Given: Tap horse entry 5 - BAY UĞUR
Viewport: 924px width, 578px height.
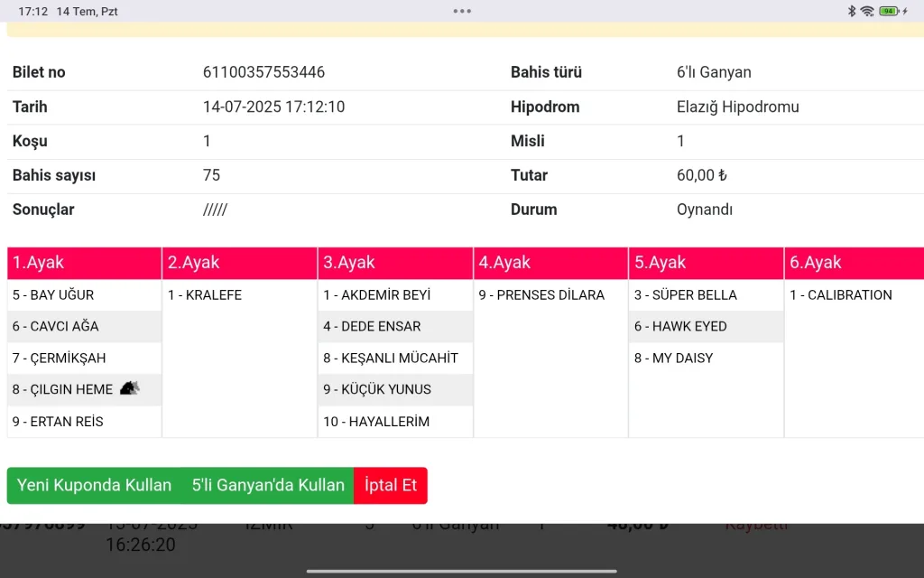Looking at the screenshot, I should [53, 295].
